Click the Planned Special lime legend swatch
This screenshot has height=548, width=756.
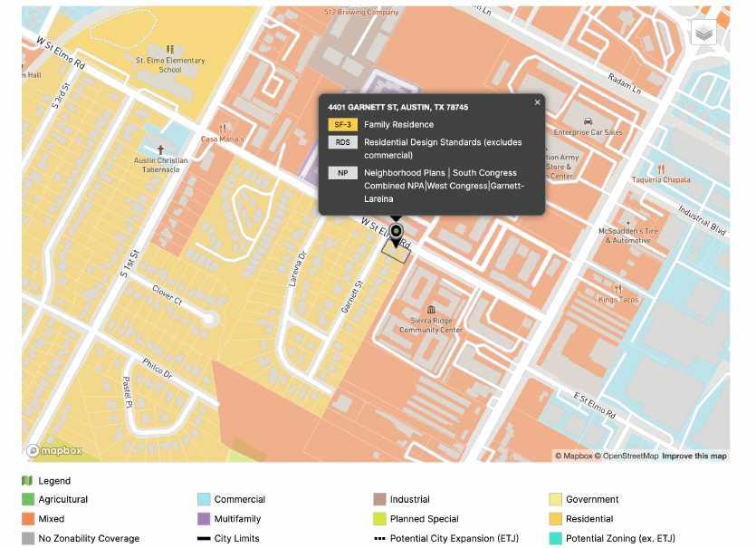point(380,519)
